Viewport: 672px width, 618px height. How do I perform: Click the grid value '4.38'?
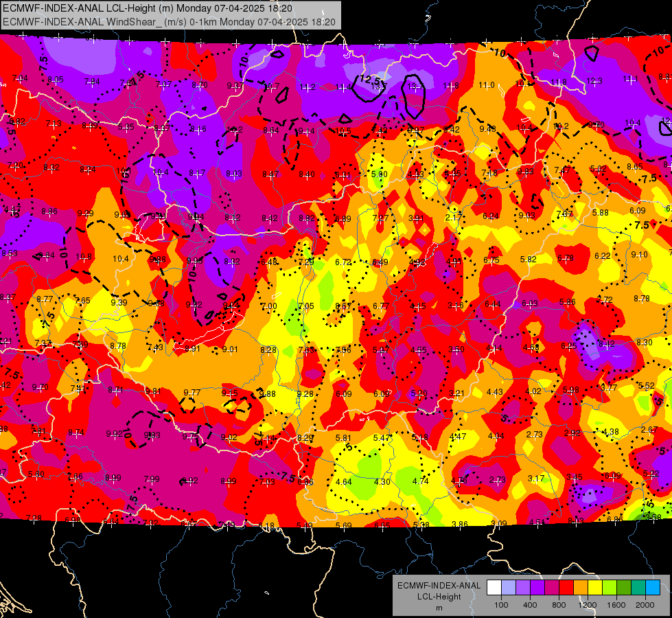coord(611,431)
